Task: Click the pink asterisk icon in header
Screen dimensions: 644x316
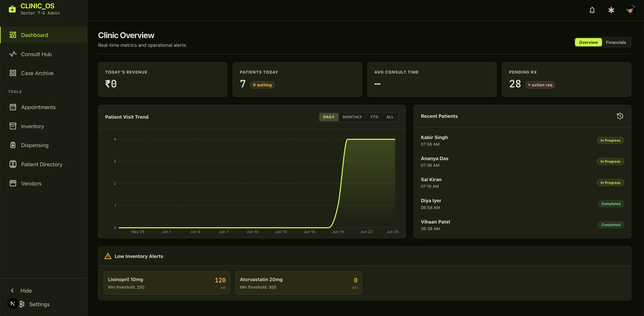Action: (611, 10)
